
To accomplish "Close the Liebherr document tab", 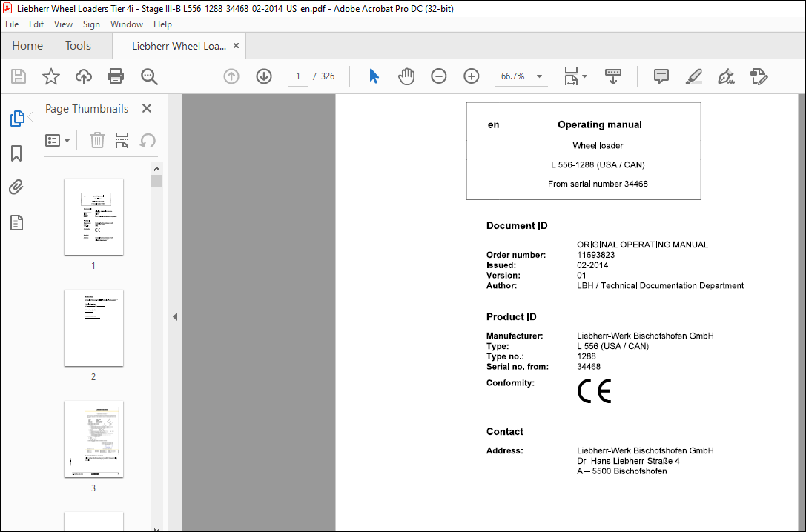I will tap(236, 46).
